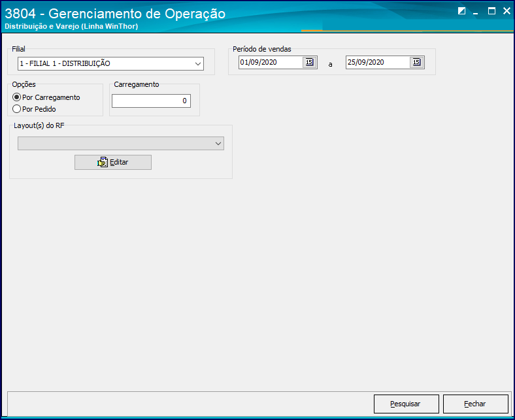The height and width of the screenshot is (420, 515).
Task: Click the Carregamento number field
Action: click(151, 101)
